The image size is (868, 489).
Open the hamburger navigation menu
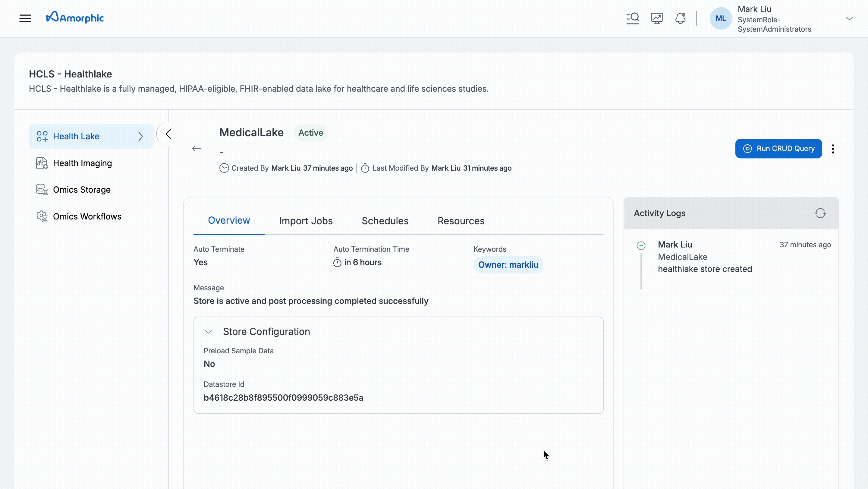(25, 18)
